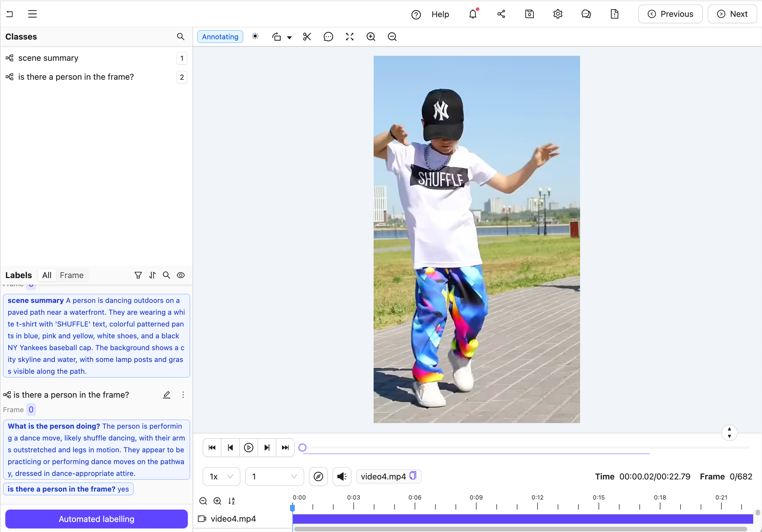Sort timeline tracks A-Z

[232, 501]
